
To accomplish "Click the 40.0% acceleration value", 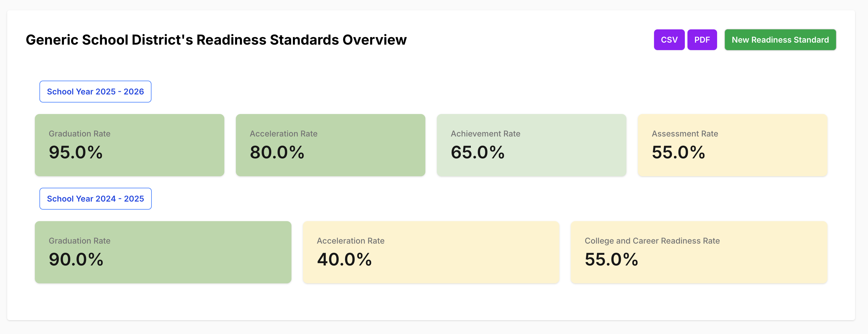I will point(344,259).
